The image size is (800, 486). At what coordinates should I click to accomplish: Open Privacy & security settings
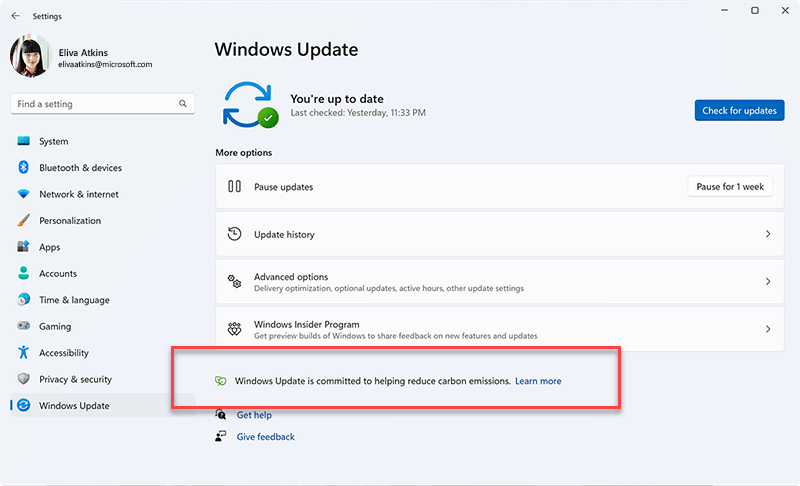(x=103, y=379)
